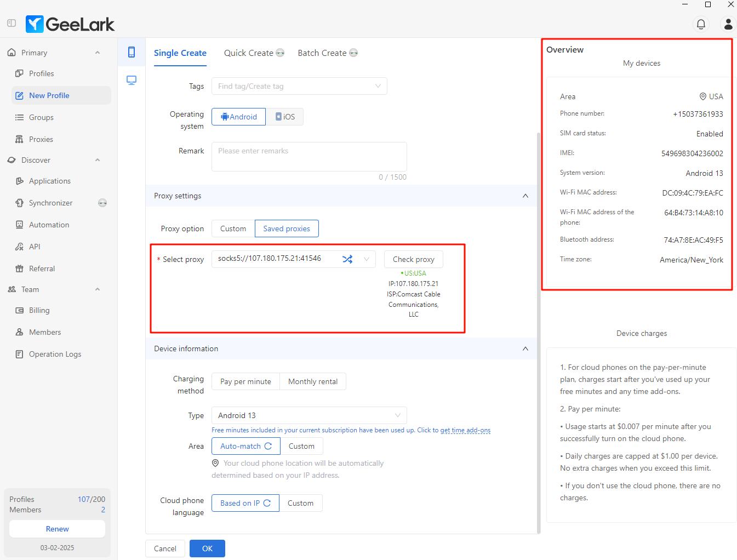737x560 pixels.
Task: Select iOS operating system option
Action: click(x=285, y=117)
